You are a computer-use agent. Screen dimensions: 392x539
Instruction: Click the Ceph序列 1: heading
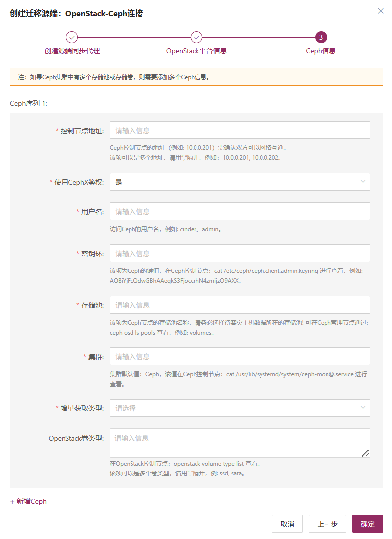28,103
